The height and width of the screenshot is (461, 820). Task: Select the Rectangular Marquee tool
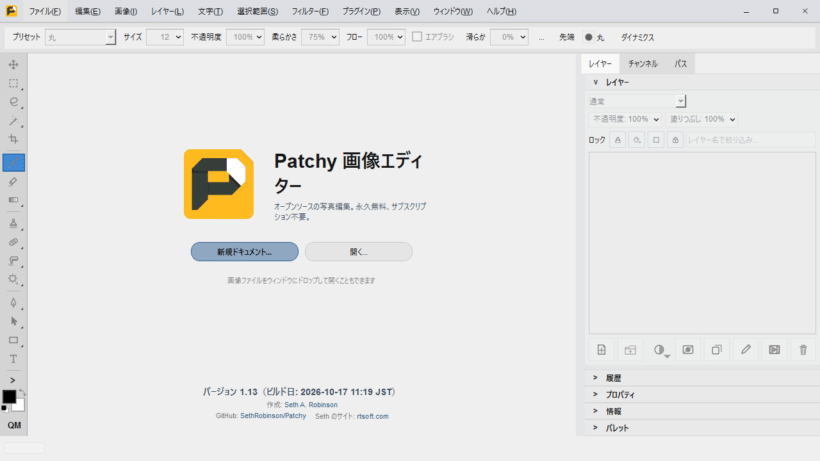[x=14, y=83]
